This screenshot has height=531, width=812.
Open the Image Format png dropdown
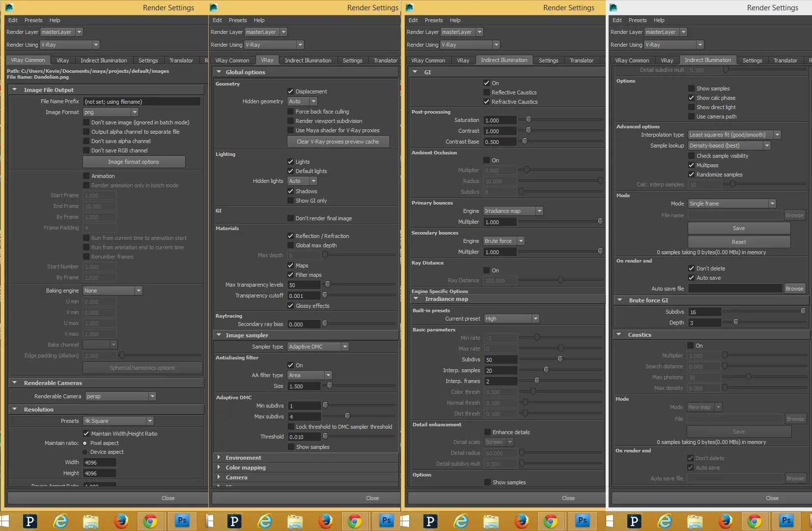[111, 112]
